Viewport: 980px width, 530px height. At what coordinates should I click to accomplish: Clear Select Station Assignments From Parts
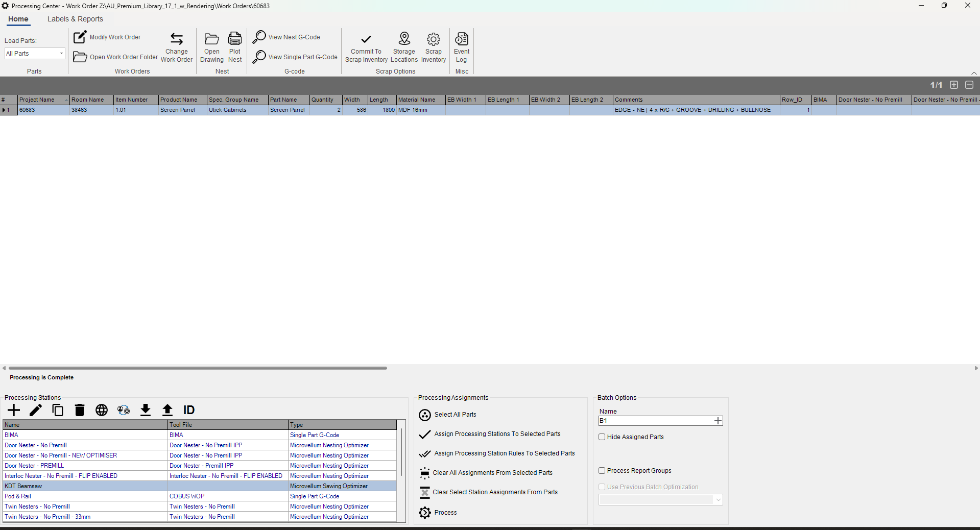488,492
